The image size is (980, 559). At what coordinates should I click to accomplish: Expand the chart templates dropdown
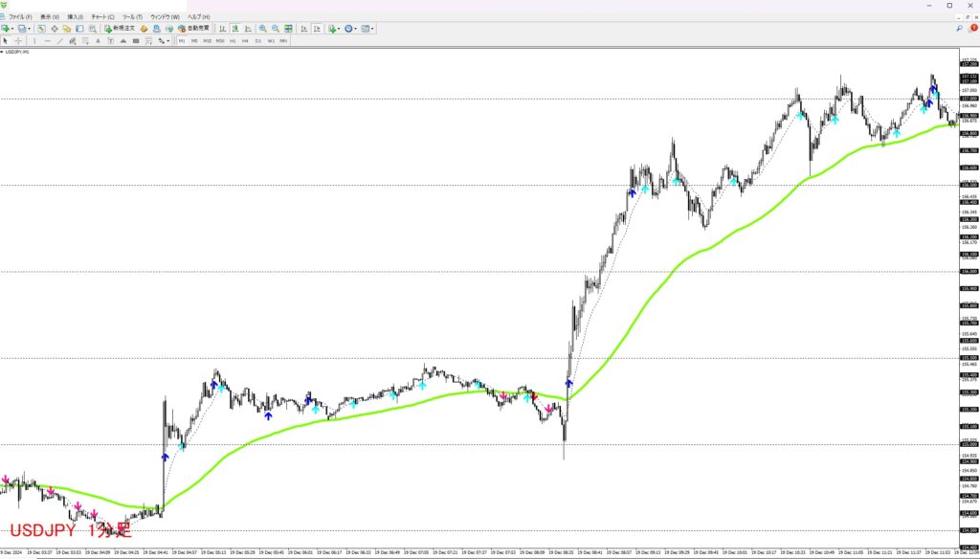373,29
